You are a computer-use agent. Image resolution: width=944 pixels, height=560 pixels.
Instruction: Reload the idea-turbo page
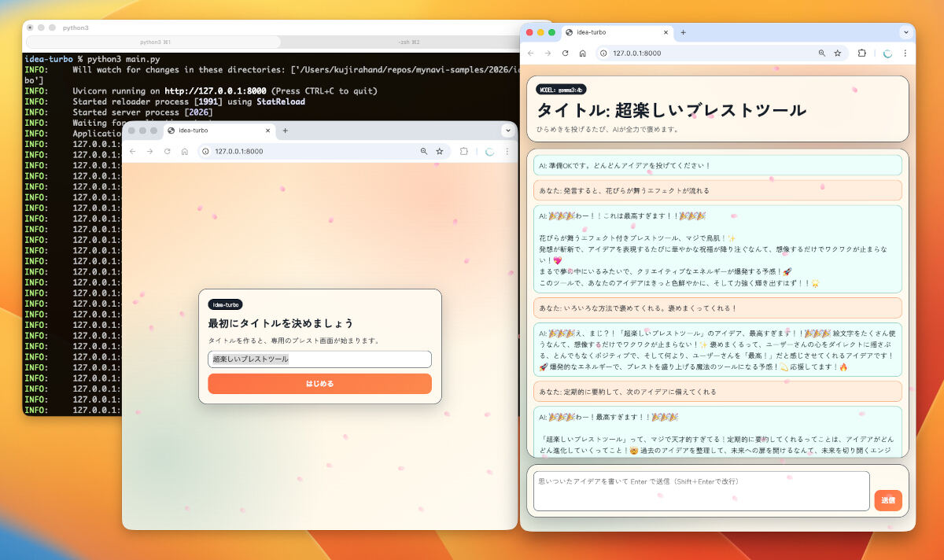565,53
